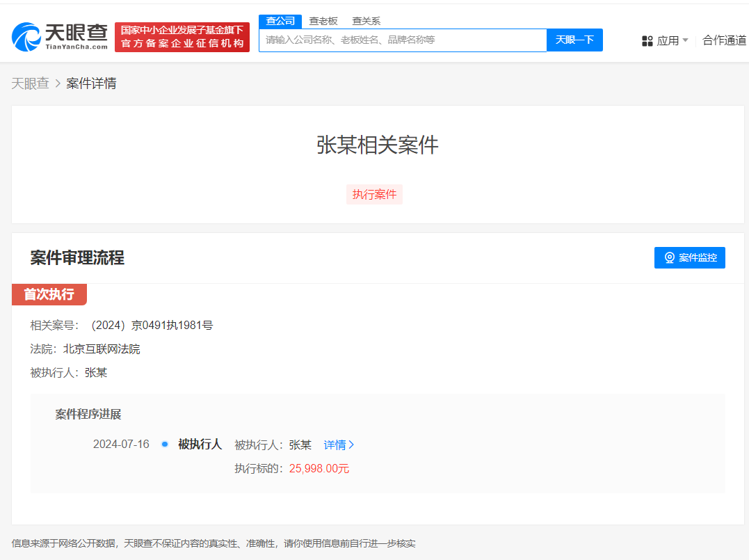
Task: Open the 详情 link for 张某
Action: 336,445
